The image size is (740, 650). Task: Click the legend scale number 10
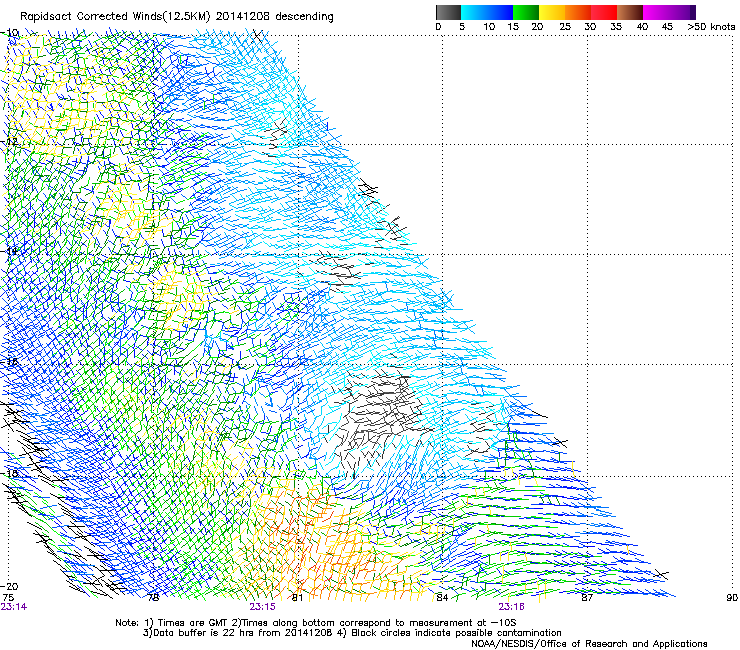489,27
